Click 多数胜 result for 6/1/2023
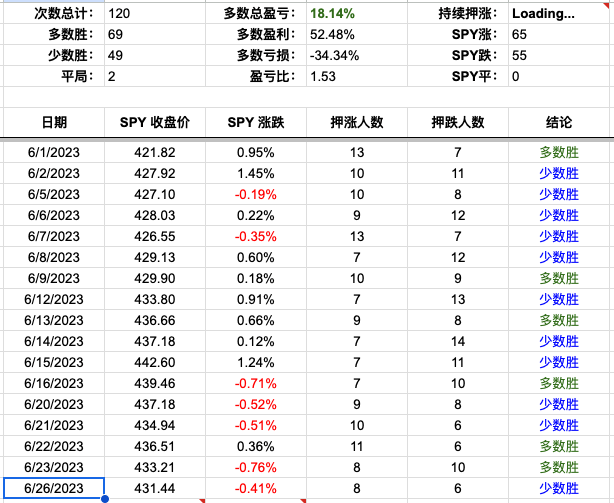 559,152
